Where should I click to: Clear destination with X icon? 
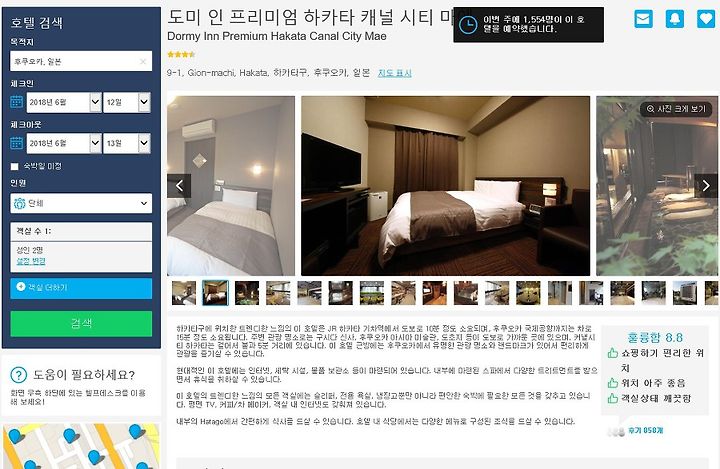pos(143,61)
